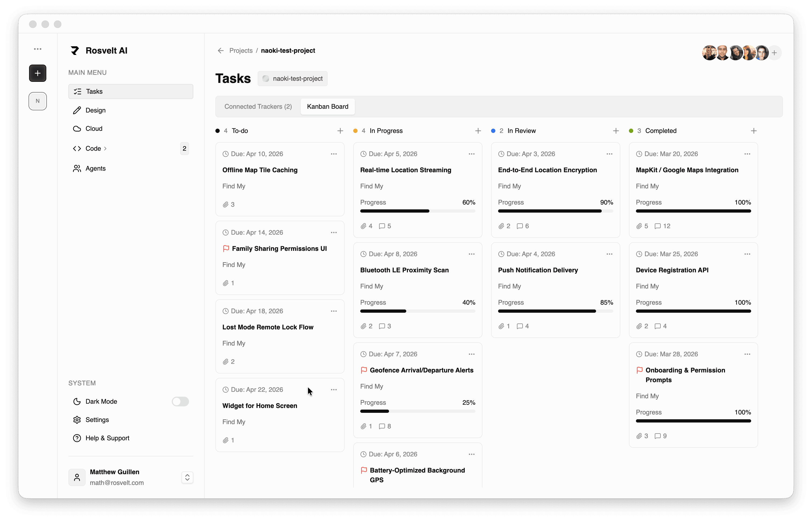This screenshot has height=521, width=812.
Task: Expand the Code section chevron
Action: tap(105, 148)
